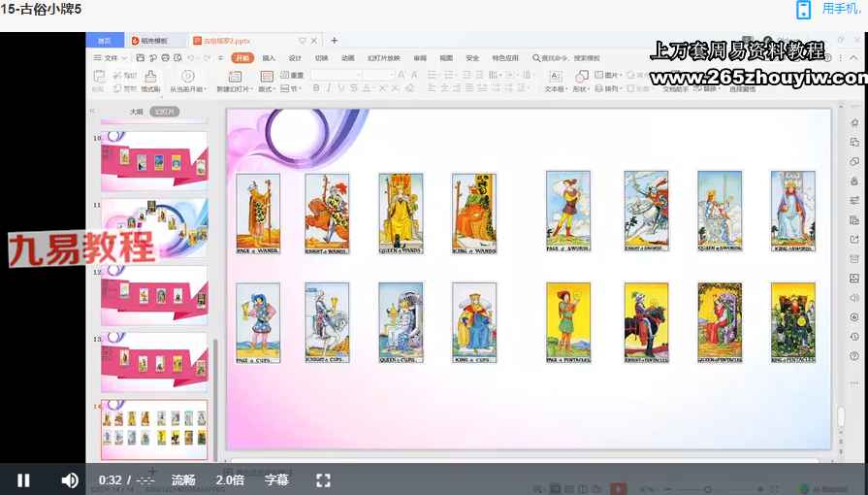Click the slide panel vertical scrollbar
This screenshot has width=868, height=495.
pos(215,398)
